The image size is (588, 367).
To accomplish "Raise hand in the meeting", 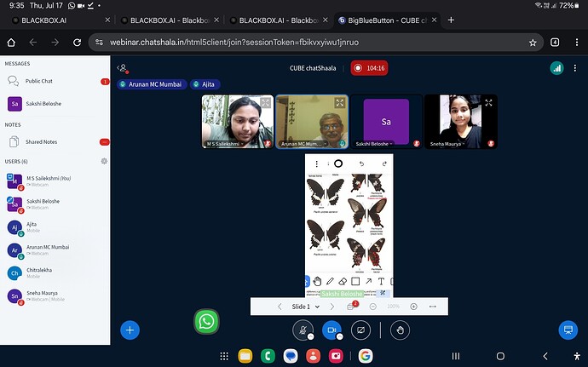I will [400, 330].
